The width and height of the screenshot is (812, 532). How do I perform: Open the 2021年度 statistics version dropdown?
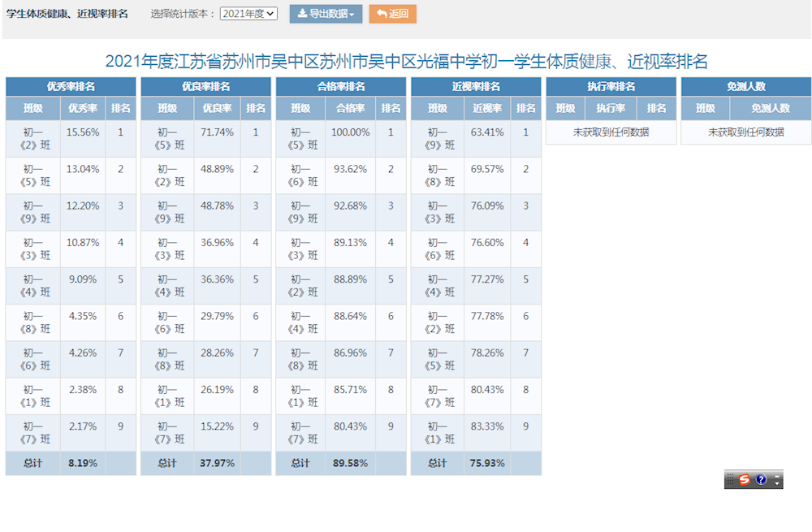click(x=248, y=14)
